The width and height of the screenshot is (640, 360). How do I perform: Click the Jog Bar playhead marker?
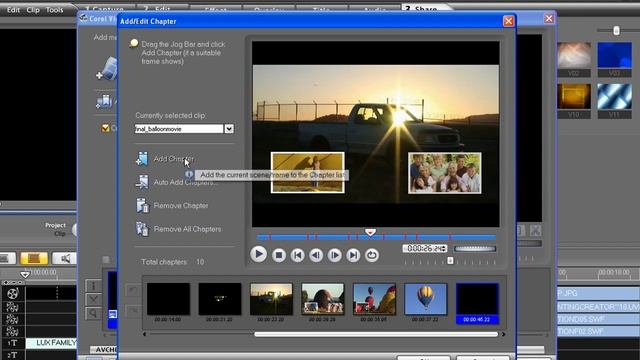point(370,232)
